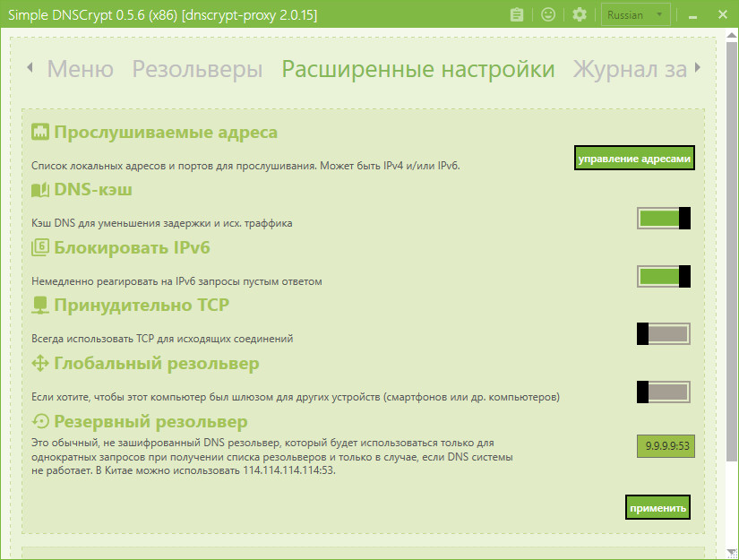Click the Принудительно TCP monitor icon

(40, 306)
